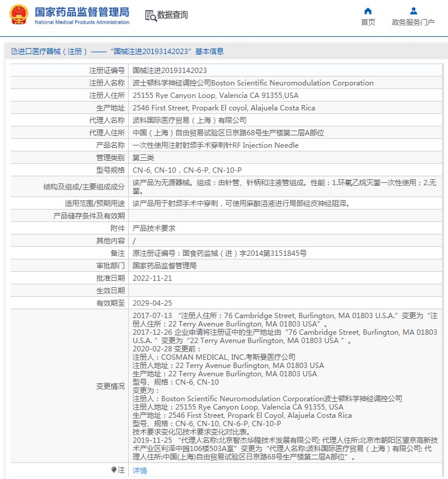Click the 生产地址 label cell
This screenshot has width=448, height=479.
click(69, 108)
